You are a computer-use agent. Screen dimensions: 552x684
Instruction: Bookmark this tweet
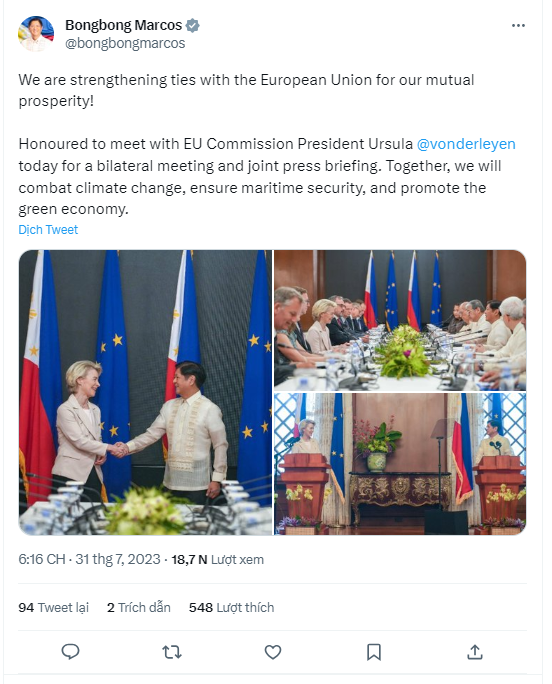pyautogui.click(x=374, y=652)
